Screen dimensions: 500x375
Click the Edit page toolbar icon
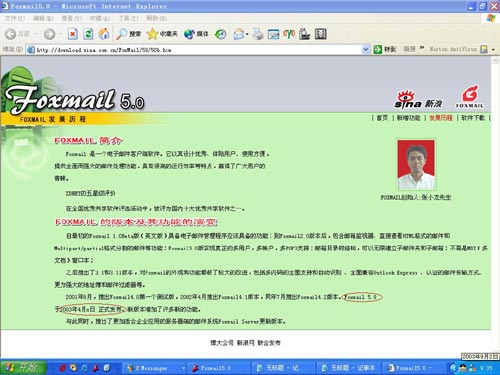[x=273, y=34]
